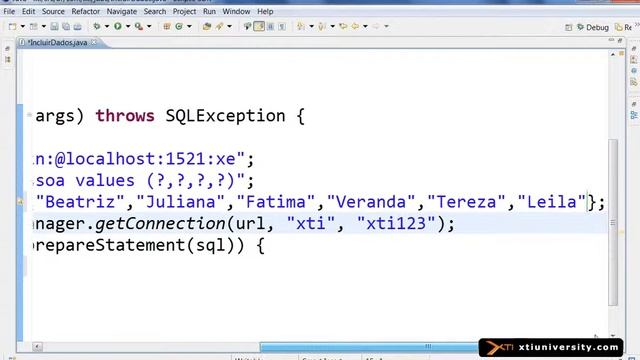Screen dimensions: 640x360
Task: Open the Help menu
Action: pos(265,11)
